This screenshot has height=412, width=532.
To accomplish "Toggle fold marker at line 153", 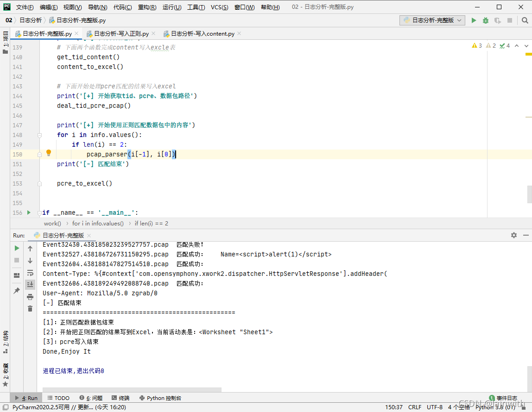I will point(39,184).
